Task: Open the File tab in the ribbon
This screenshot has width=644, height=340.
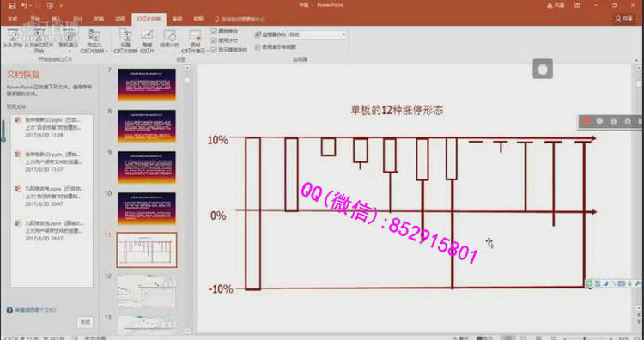Action: pos(13,19)
